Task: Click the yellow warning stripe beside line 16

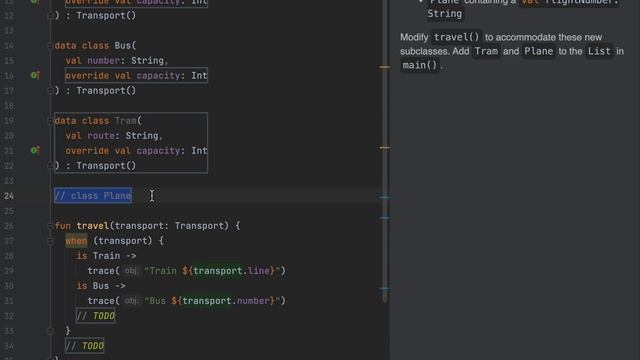Action: [384, 67]
